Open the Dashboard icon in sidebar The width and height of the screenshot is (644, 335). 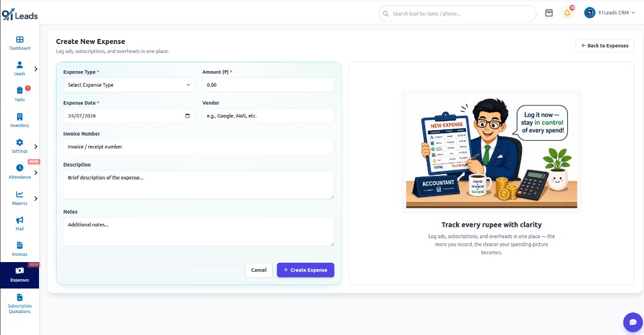(19, 40)
